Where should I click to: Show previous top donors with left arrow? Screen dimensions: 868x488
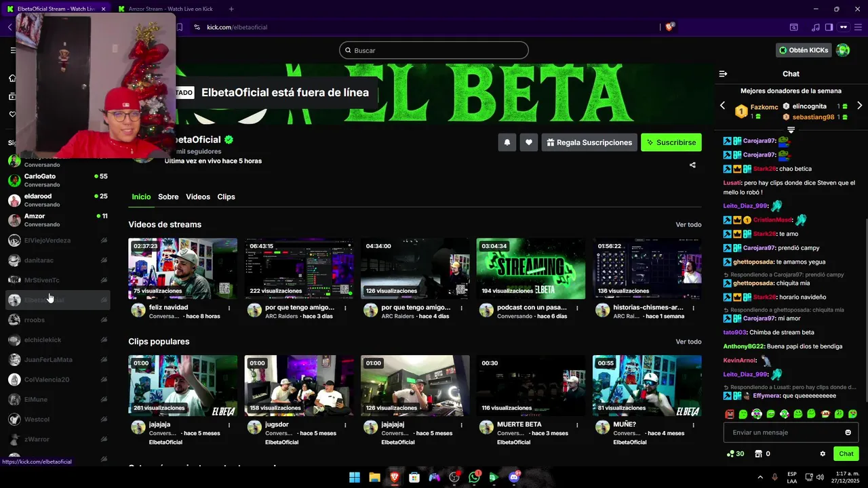pyautogui.click(x=722, y=106)
